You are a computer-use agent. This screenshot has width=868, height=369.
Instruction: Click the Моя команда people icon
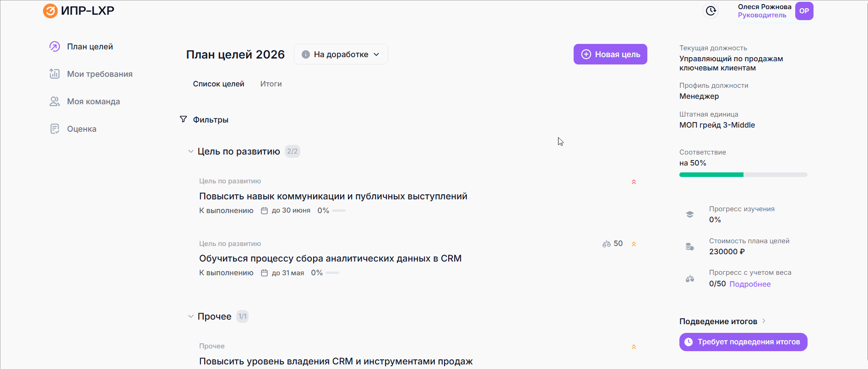pos(54,101)
